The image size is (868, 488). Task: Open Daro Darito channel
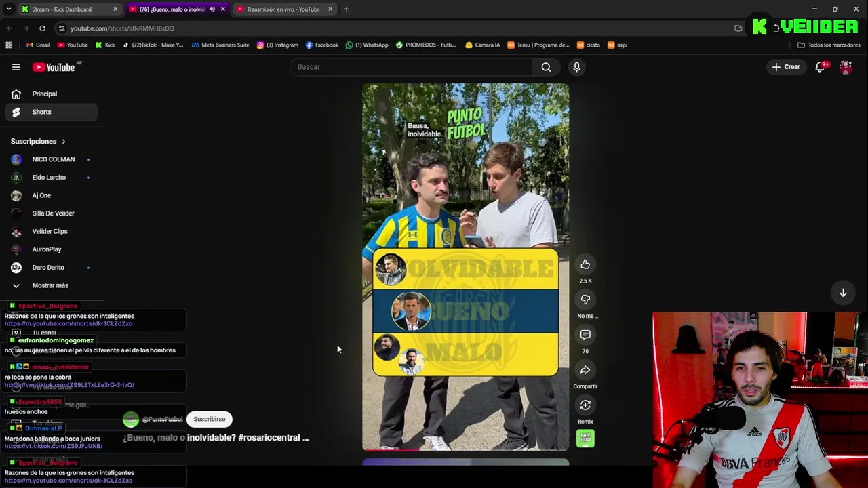[x=51, y=268]
